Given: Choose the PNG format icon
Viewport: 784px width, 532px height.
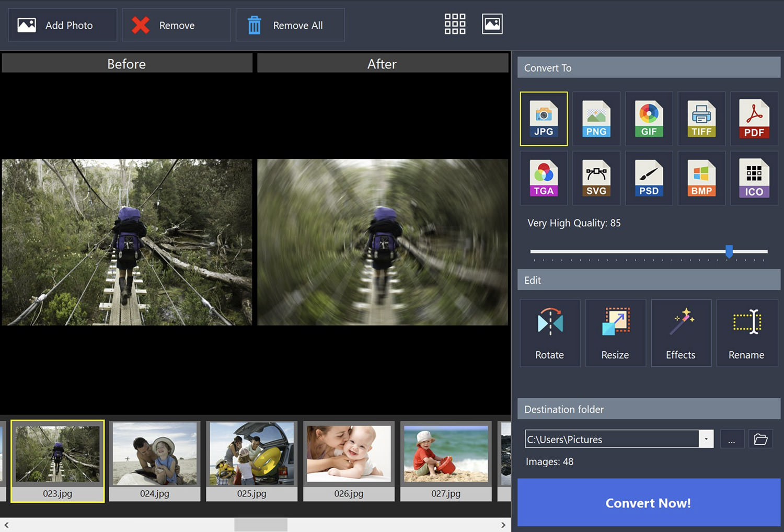Looking at the screenshot, I should point(596,119).
